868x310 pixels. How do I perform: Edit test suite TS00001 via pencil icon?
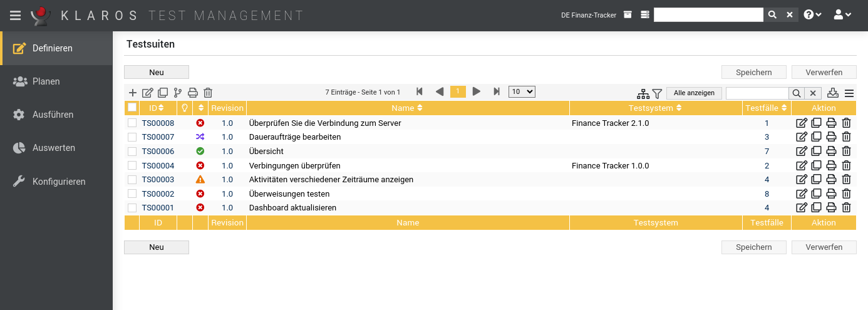click(802, 208)
